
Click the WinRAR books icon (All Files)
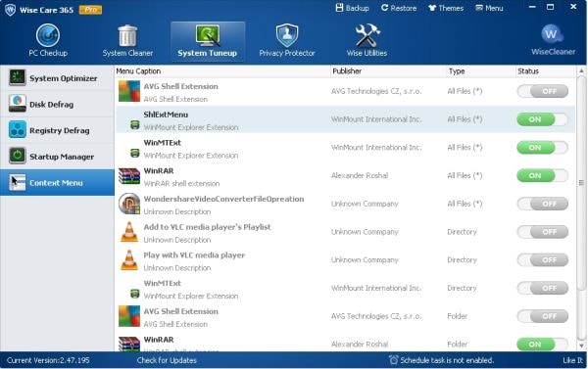click(x=129, y=176)
